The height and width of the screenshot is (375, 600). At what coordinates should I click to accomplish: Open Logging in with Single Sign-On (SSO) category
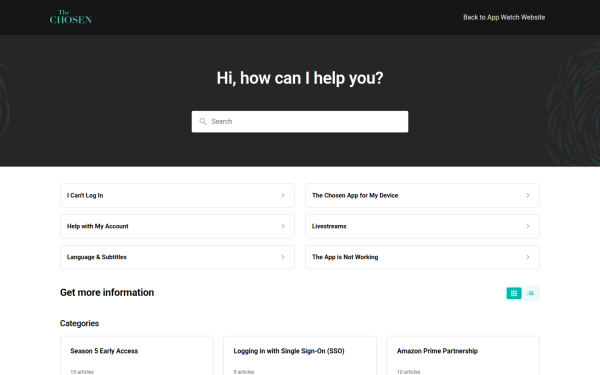click(300, 356)
